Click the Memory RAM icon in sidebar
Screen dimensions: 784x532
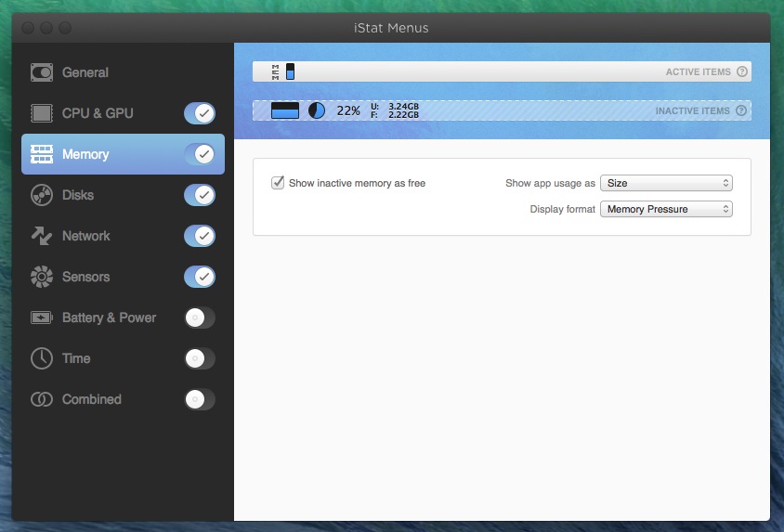[42, 154]
